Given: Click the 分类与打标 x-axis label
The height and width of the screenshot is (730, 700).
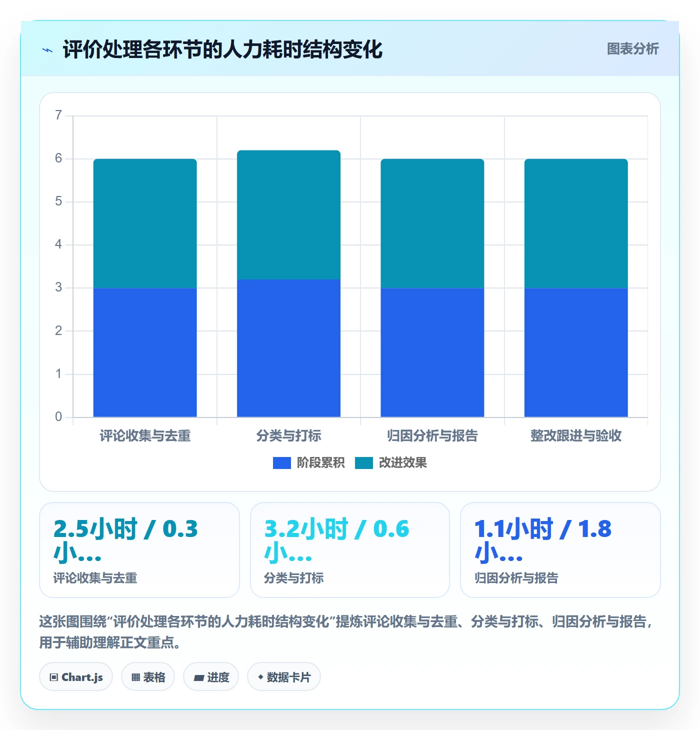Looking at the screenshot, I should tap(288, 435).
